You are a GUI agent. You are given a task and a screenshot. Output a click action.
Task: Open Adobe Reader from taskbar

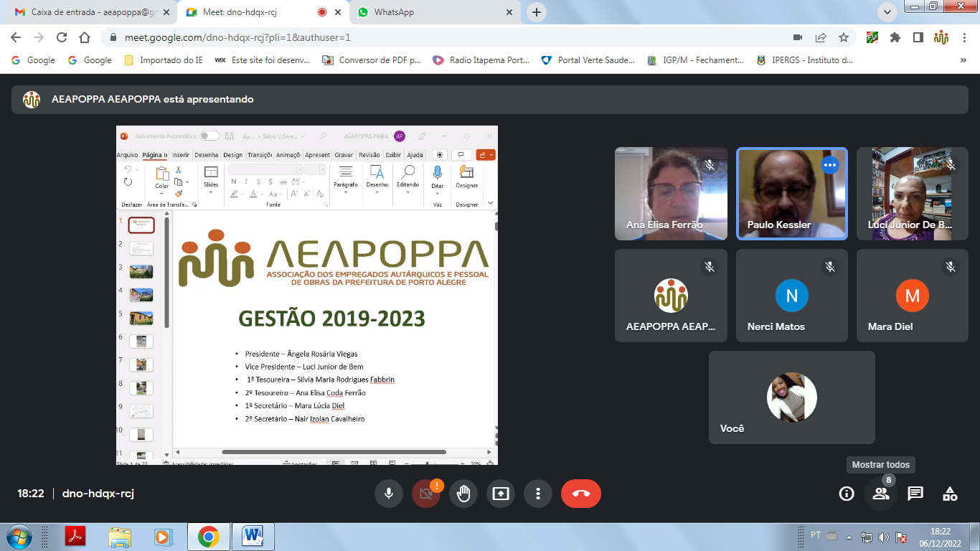(76, 536)
